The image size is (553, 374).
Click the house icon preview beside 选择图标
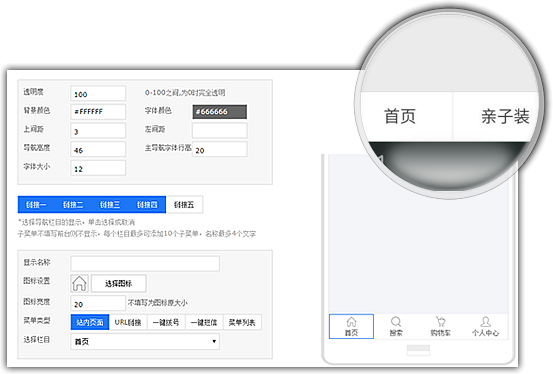[79, 283]
